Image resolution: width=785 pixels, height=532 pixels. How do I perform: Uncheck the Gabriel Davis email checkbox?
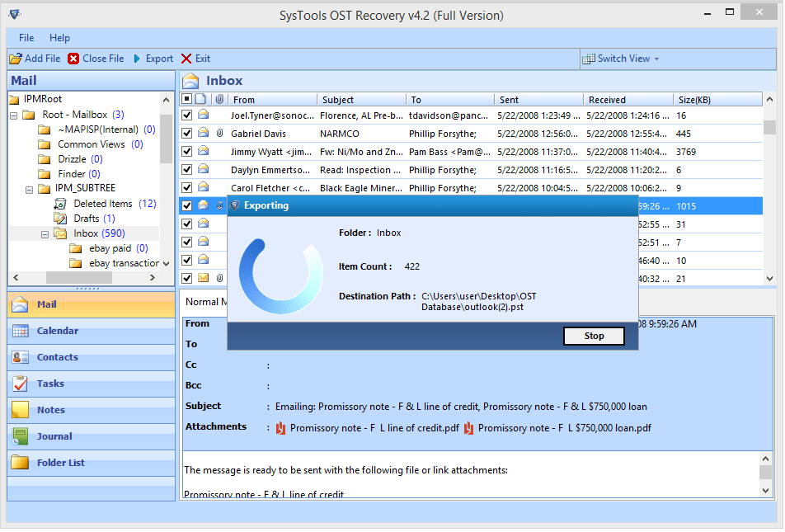pyautogui.click(x=186, y=134)
